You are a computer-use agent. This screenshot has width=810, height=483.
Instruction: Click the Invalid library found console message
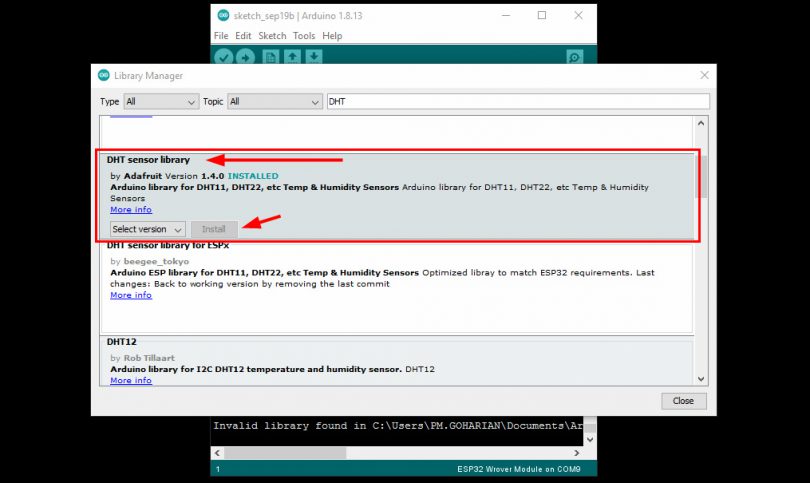click(x=398, y=426)
